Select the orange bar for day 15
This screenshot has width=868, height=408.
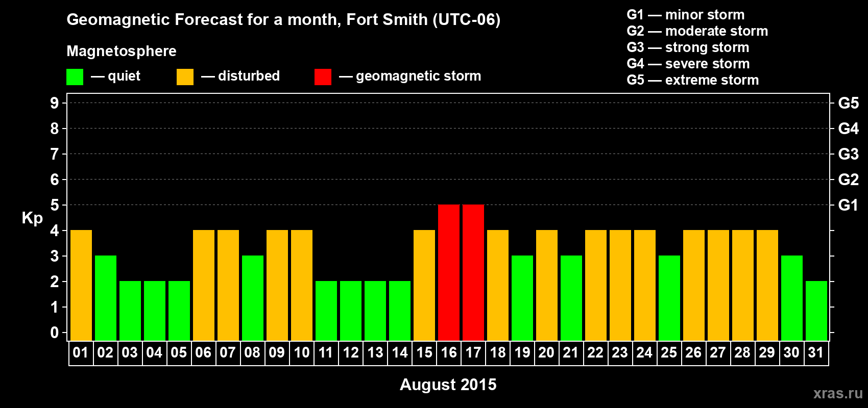coord(424,286)
